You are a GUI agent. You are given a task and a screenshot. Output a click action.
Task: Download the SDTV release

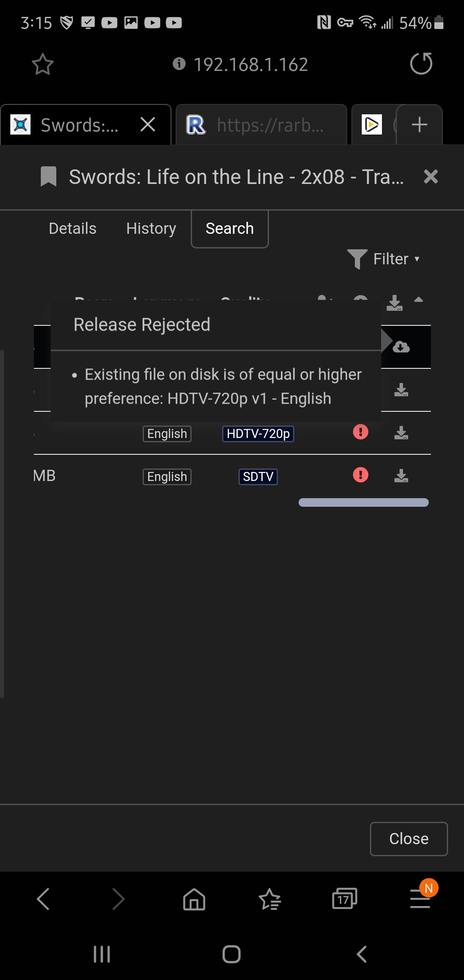click(x=401, y=475)
